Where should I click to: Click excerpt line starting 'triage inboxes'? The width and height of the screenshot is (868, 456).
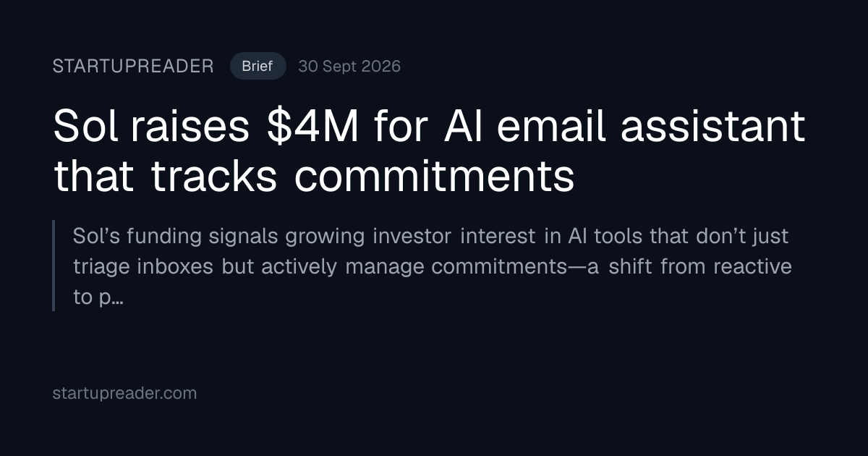click(433, 266)
